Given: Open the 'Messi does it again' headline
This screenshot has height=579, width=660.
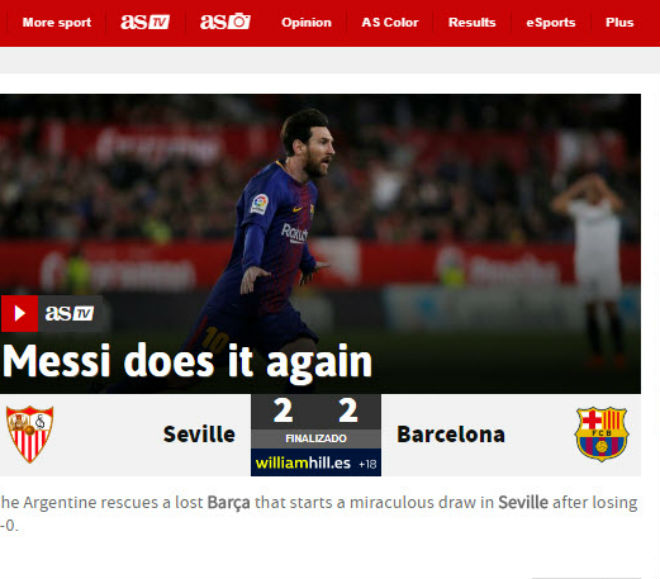Looking at the screenshot, I should [188, 362].
